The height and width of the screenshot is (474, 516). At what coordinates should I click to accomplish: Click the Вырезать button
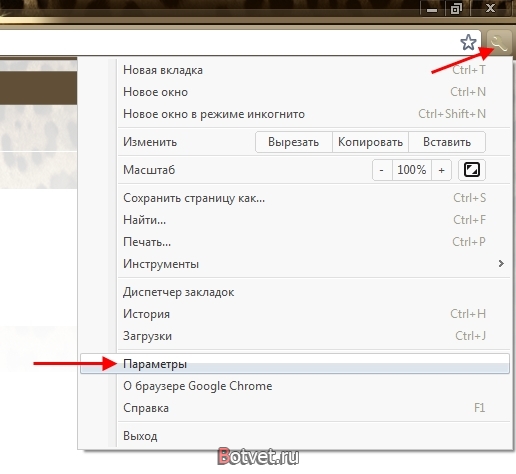[294, 142]
